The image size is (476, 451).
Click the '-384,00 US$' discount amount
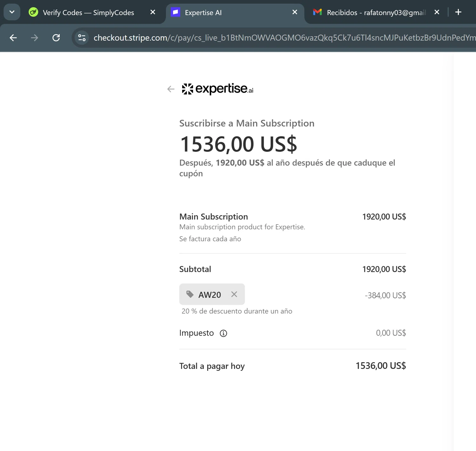click(x=385, y=295)
